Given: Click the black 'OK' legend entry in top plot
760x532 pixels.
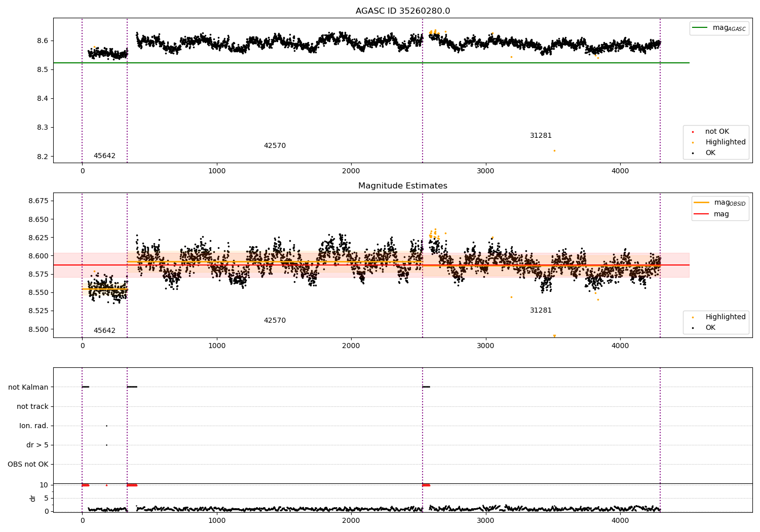Looking at the screenshot, I should click(710, 153).
